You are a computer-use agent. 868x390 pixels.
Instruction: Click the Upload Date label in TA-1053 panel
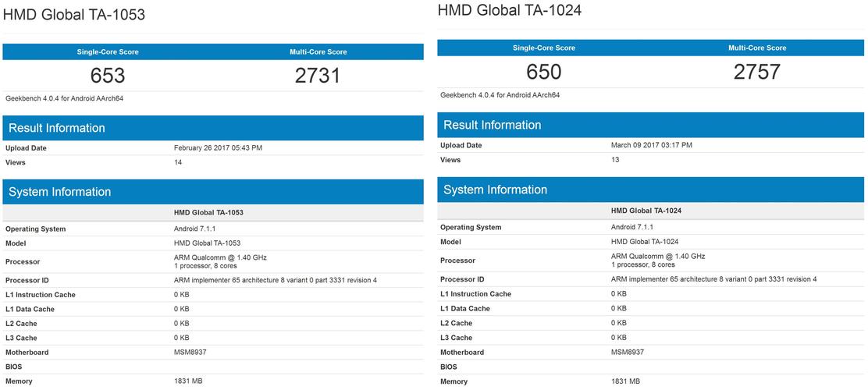point(26,148)
